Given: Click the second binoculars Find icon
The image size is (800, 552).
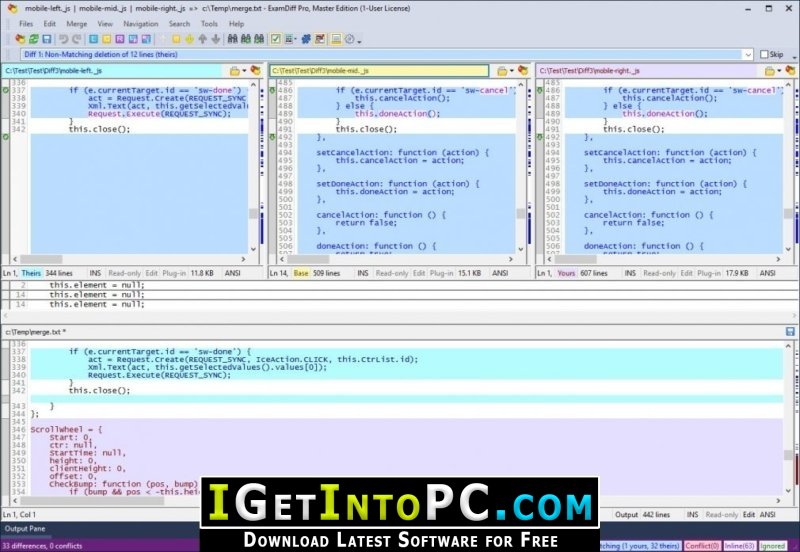Looking at the screenshot, I should 246,39.
